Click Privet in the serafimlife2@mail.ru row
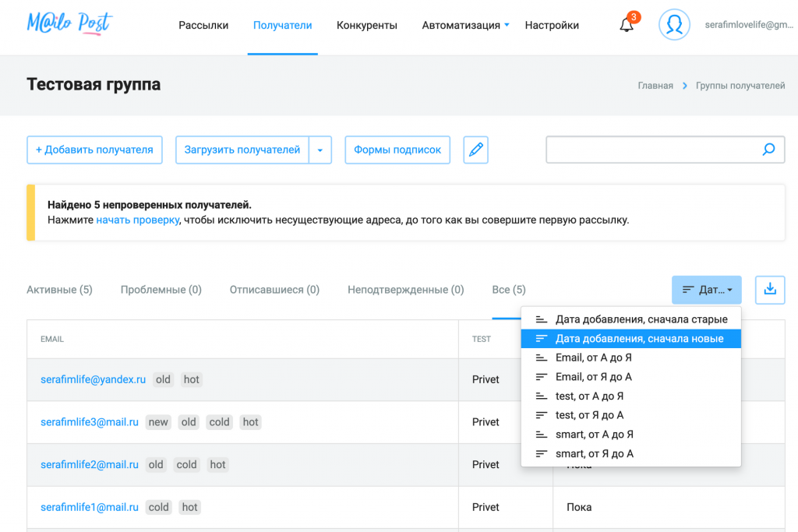Screen dimensions: 798x532 [486, 465]
